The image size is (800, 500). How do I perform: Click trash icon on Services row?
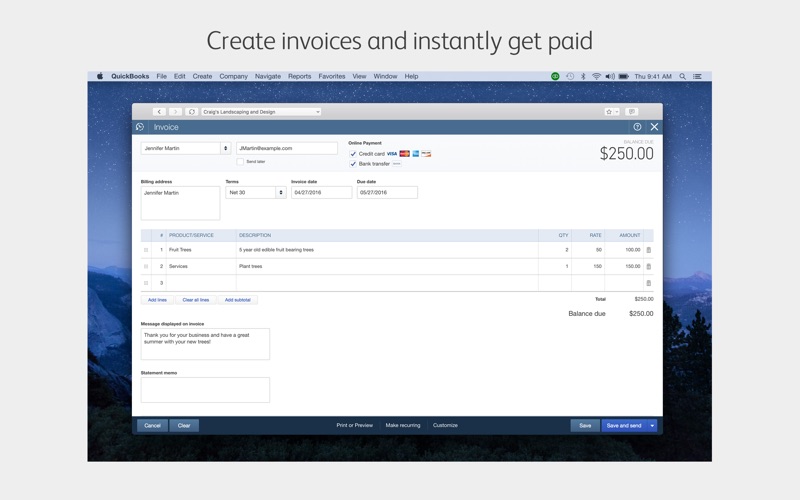point(648,267)
